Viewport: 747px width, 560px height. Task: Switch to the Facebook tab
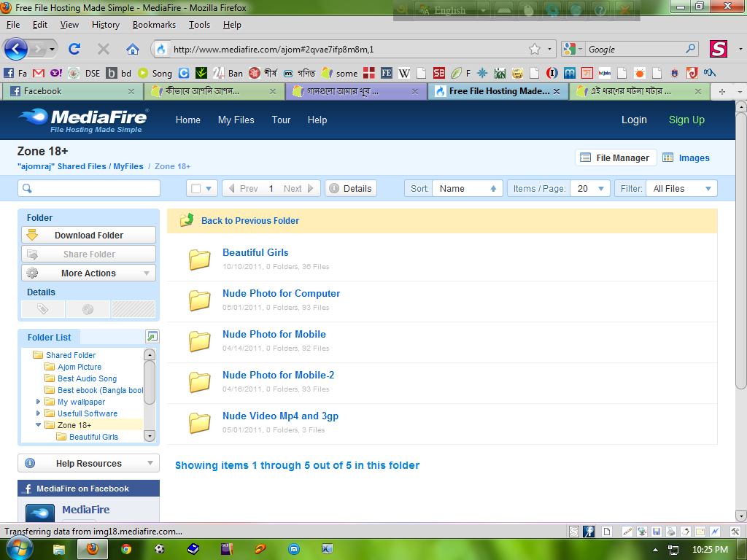point(72,91)
